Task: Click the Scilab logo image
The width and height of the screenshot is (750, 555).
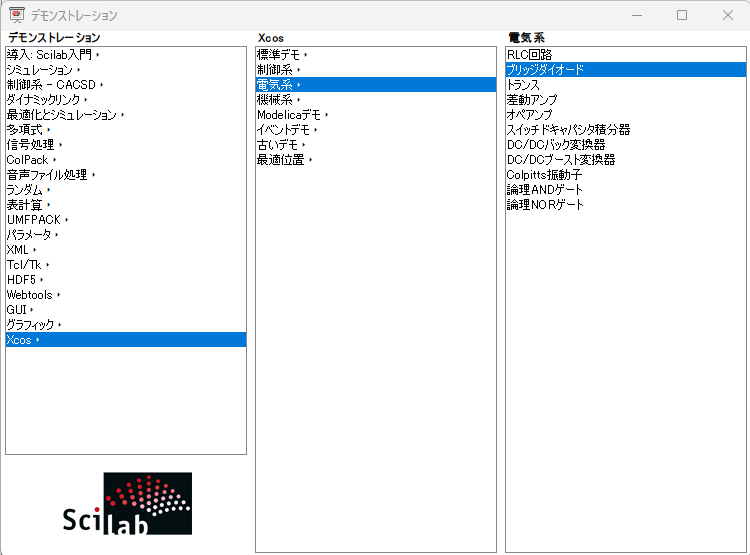Action: 127,503
